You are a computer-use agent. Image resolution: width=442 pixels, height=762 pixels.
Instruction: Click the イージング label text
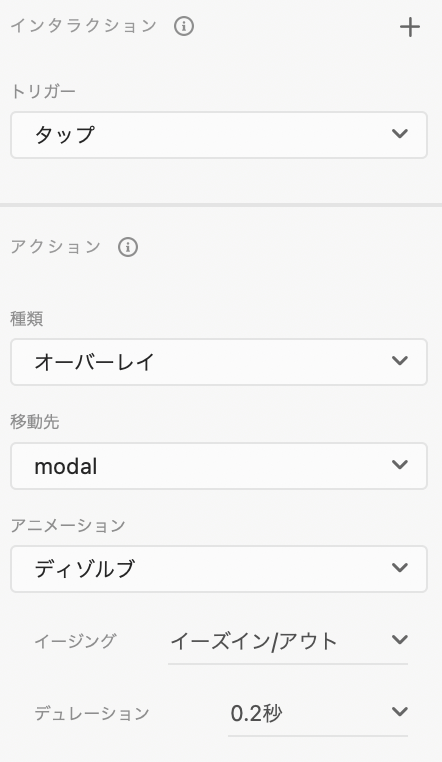pos(75,641)
